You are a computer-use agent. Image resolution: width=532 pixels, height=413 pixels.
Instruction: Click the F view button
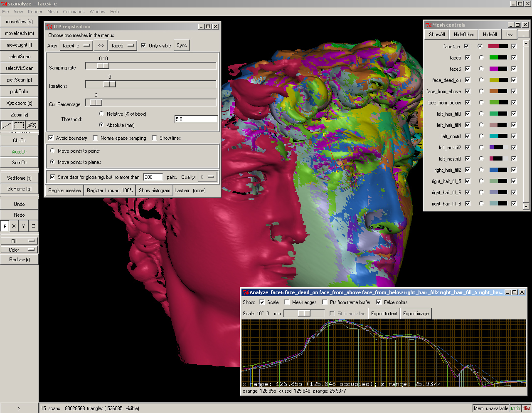point(5,226)
